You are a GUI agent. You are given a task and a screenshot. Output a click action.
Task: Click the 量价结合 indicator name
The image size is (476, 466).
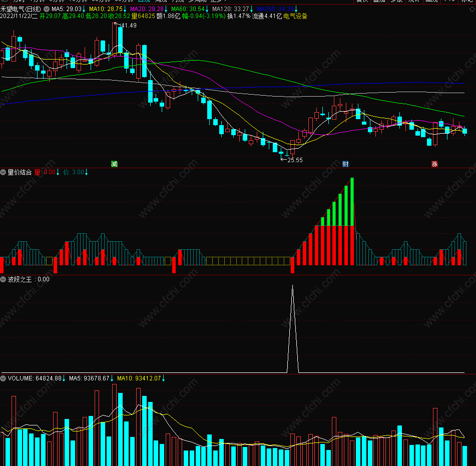pyautogui.click(x=20, y=172)
